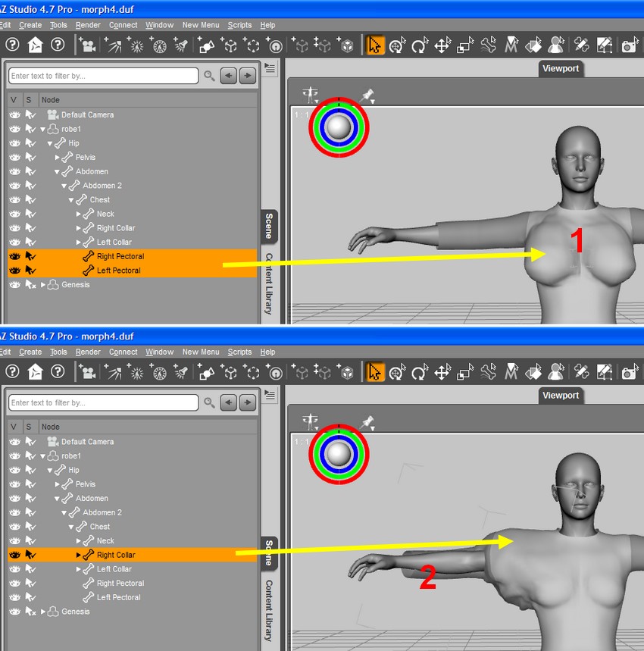Collapse the Chest node in upper Scene tree

71,200
